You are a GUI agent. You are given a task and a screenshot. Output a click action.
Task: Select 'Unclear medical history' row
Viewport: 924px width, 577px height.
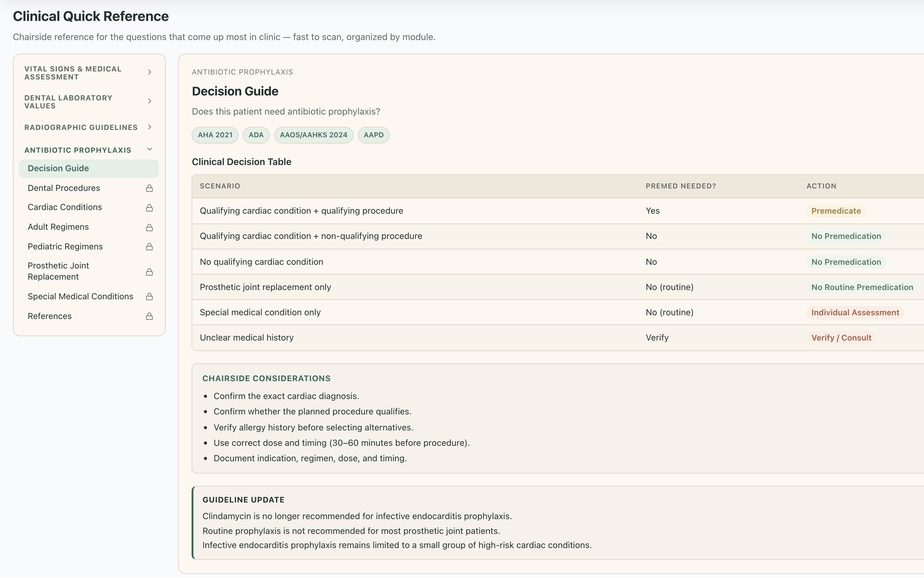click(558, 338)
